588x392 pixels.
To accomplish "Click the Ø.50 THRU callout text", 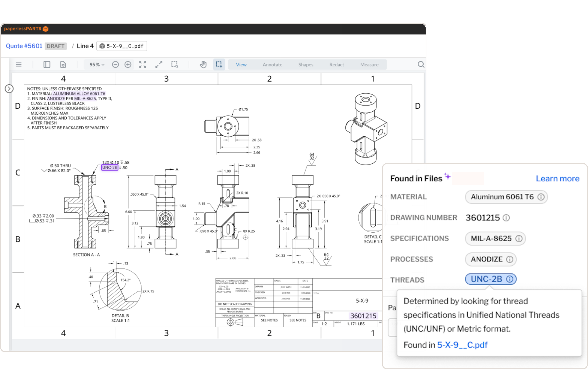I will click(x=60, y=166).
